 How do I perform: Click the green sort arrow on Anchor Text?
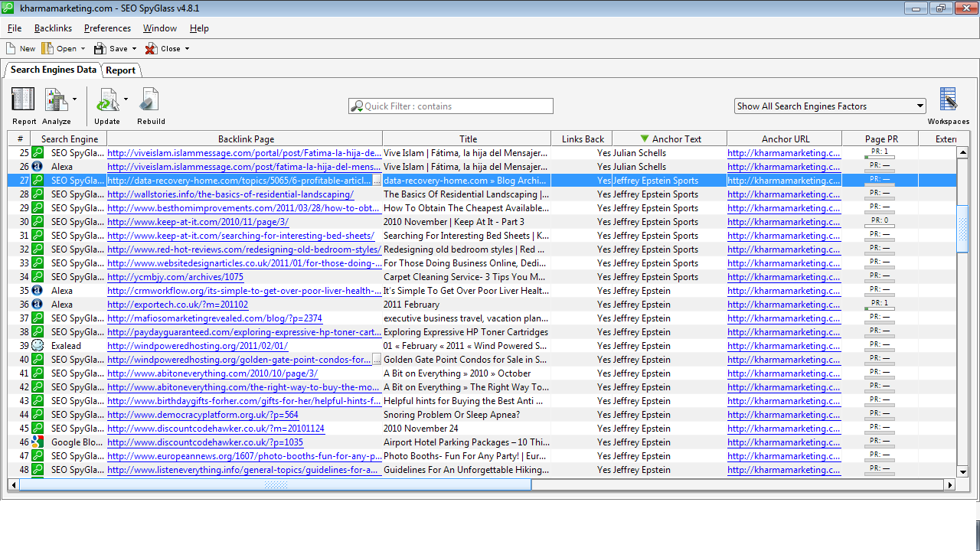coord(644,139)
